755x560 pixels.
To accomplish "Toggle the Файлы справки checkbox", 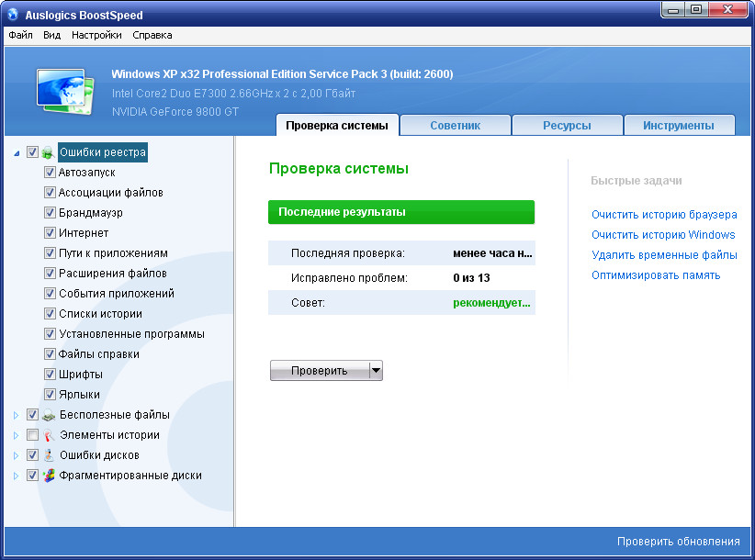I will (50, 354).
